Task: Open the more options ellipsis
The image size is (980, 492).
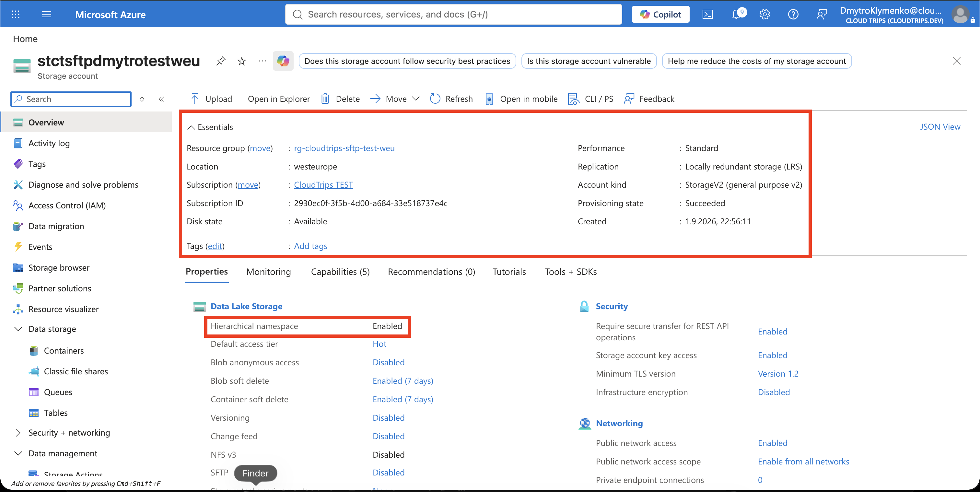Action: click(262, 61)
